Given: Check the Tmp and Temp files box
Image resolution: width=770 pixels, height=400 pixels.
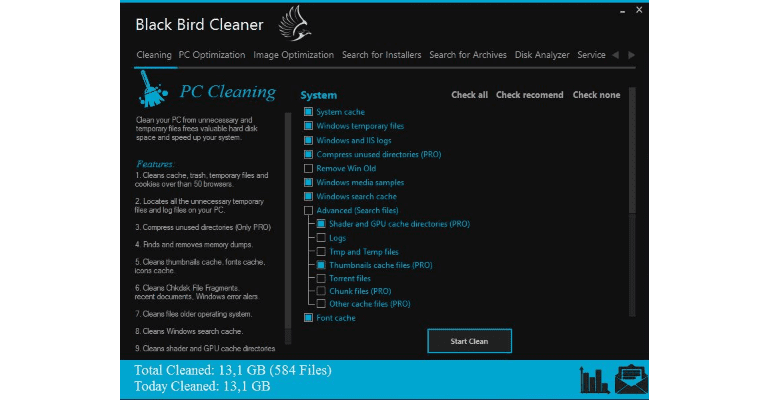Looking at the screenshot, I should (x=321, y=252).
